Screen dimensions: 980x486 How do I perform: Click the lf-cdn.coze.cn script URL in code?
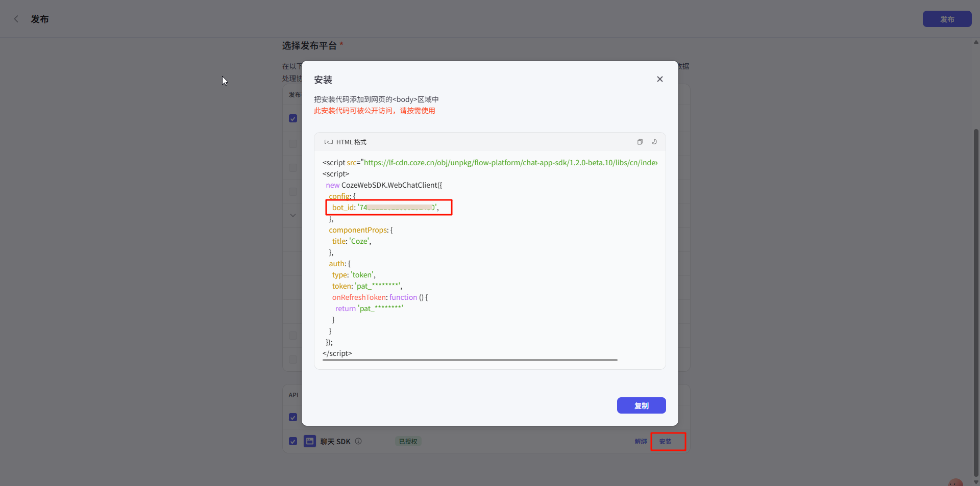(x=510, y=163)
